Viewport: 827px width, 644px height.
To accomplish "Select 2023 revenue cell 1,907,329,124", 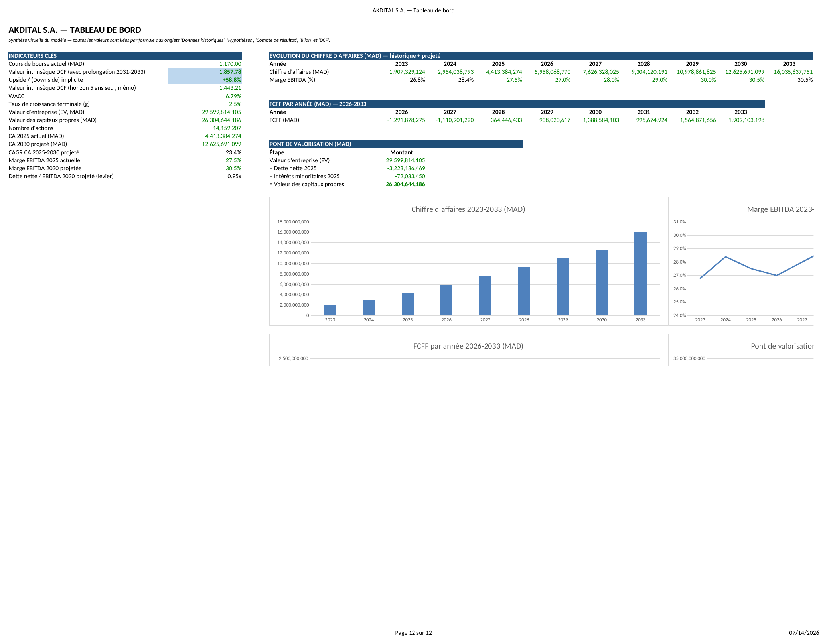I will pos(407,72).
